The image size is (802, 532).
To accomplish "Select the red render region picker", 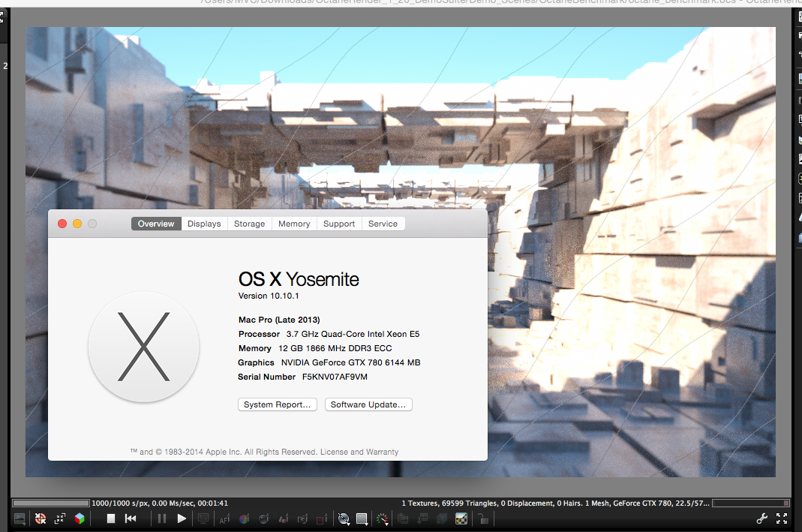I will click(x=322, y=519).
